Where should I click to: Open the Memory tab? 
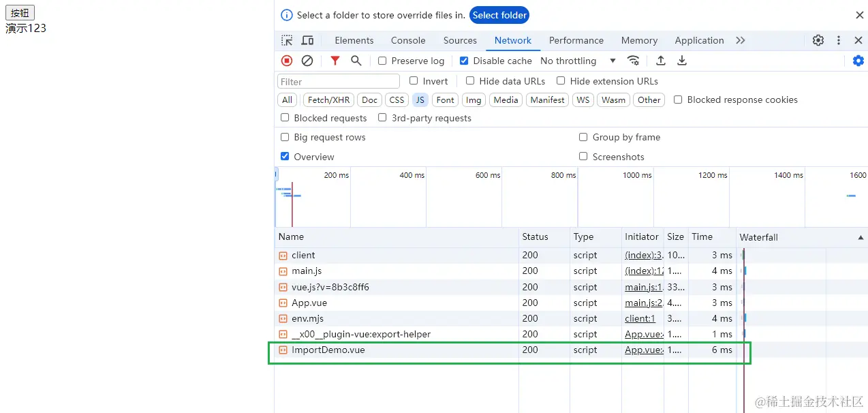click(x=639, y=40)
